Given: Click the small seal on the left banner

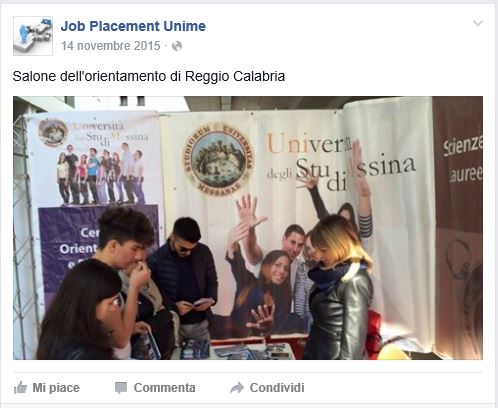Looking at the screenshot, I should (x=53, y=132).
